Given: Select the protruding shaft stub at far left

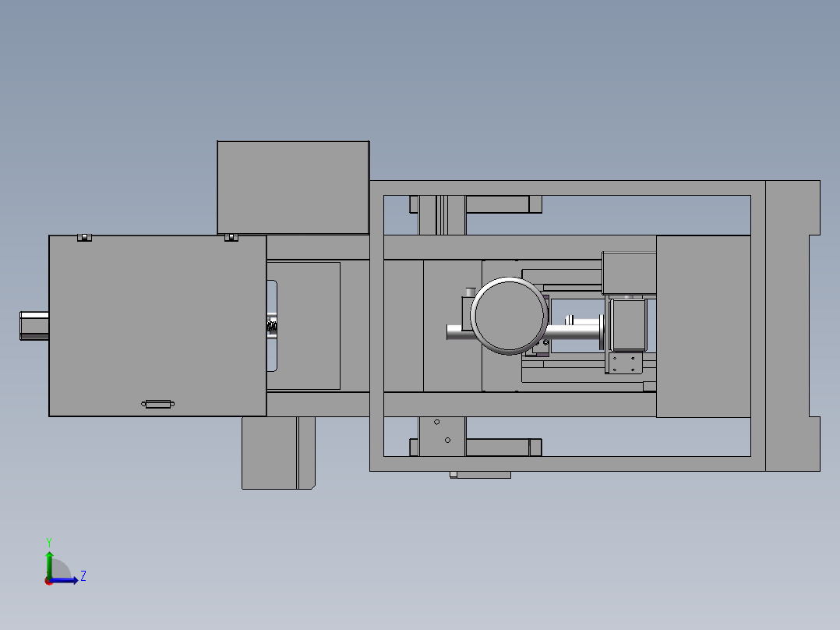Looking at the screenshot, I should coord(34,325).
